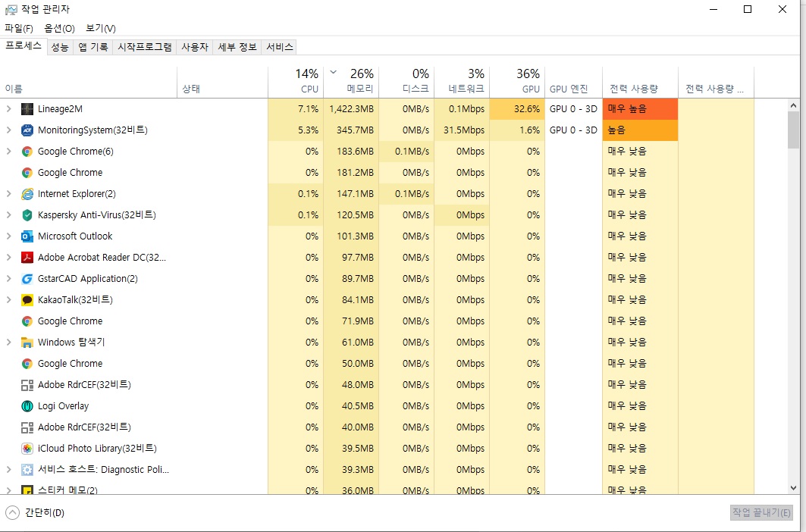Switch to the 앱 기록 tab
This screenshot has width=806, height=532.
pyautogui.click(x=93, y=47)
